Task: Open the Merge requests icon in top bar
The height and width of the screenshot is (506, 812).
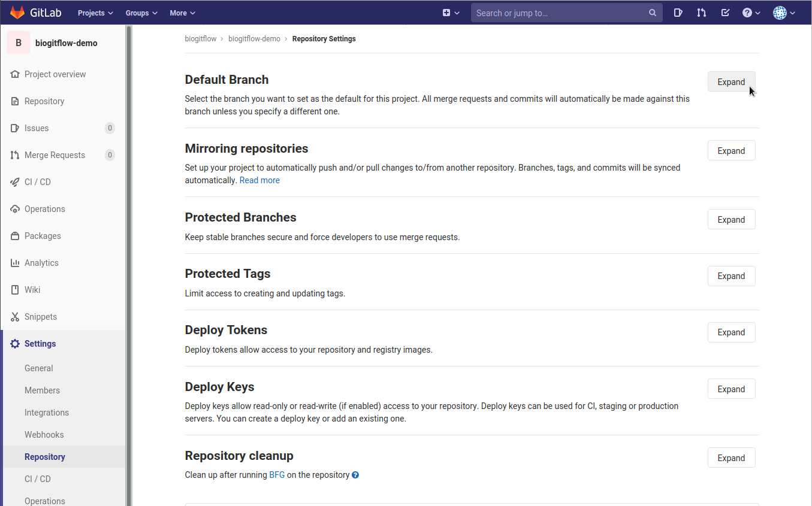Action: (x=701, y=13)
